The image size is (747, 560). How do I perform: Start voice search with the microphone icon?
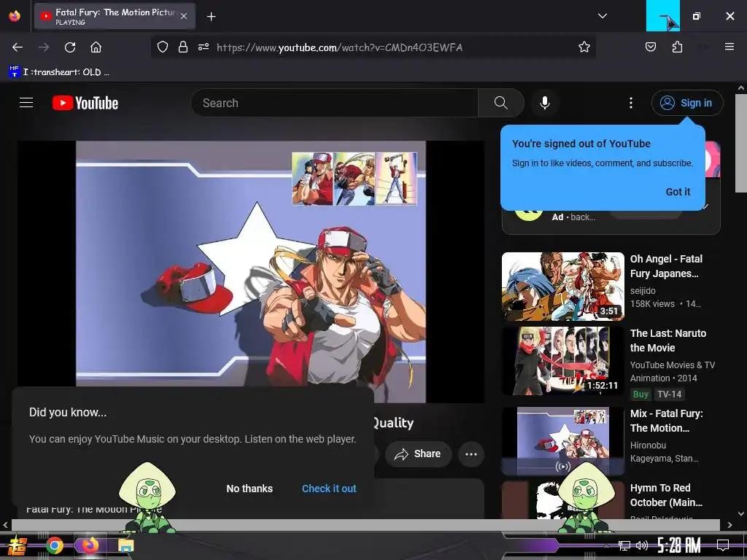coord(544,103)
